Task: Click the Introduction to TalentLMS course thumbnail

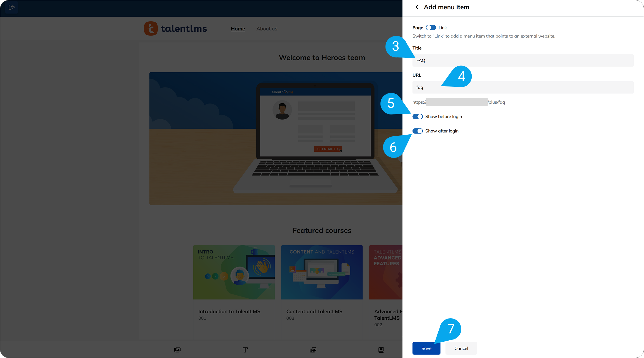Action: tap(234, 272)
